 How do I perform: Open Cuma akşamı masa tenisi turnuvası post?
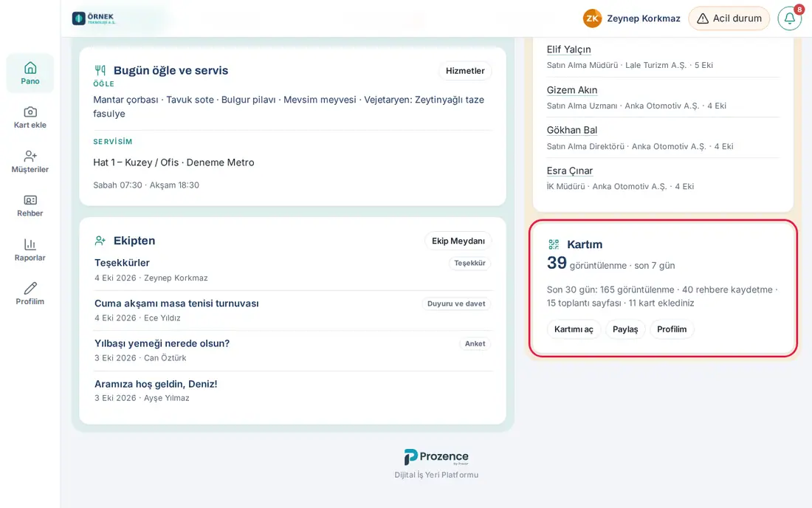point(176,303)
